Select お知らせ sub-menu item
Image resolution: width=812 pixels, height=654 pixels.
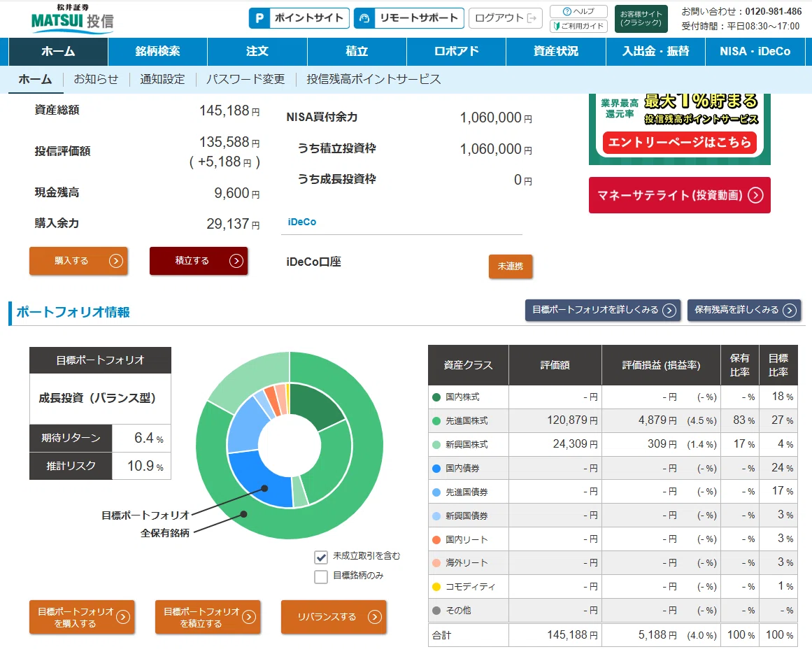[x=96, y=79]
